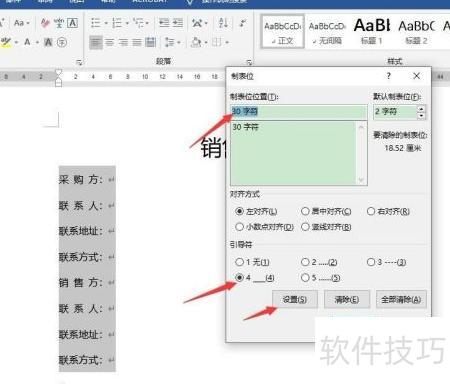The height and width of the screenshot is (384, 450).
Task: Apply the 无间隔 style
Action: pos(327,32)
